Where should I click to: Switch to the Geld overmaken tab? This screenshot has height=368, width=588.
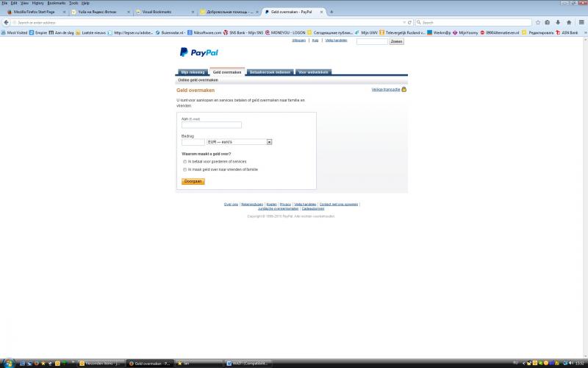coord(227,72)
